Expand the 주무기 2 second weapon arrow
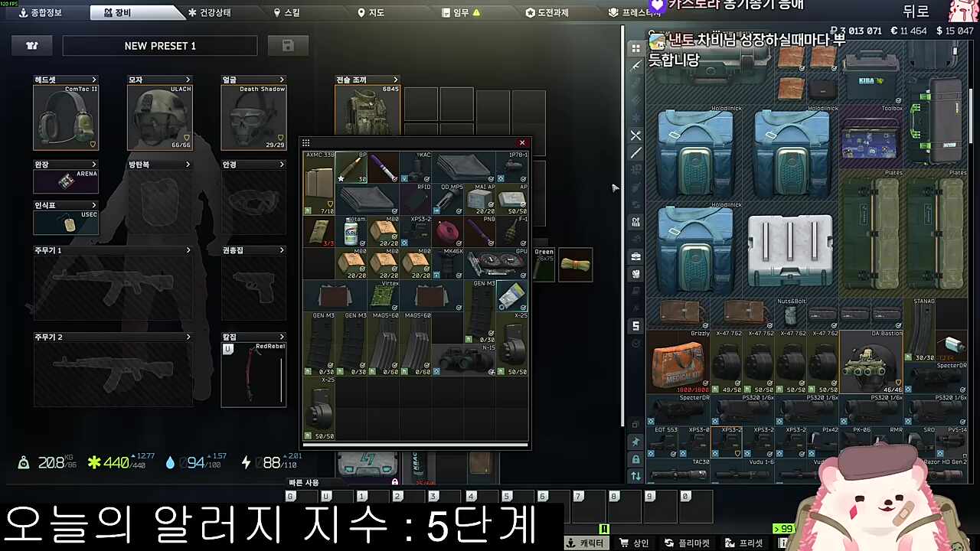 point(188,337)
